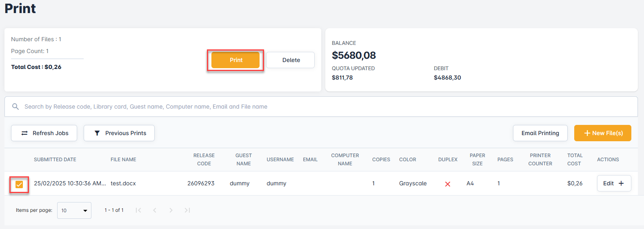The image size is (644, 229).
Task: Sort by Submitted Date column header
Action: [x=55, y=160]
